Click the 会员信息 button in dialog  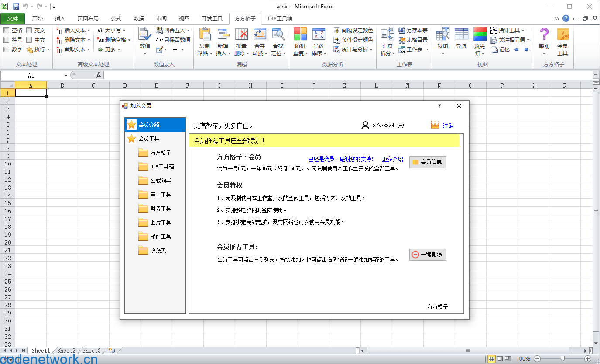[428, 162]
